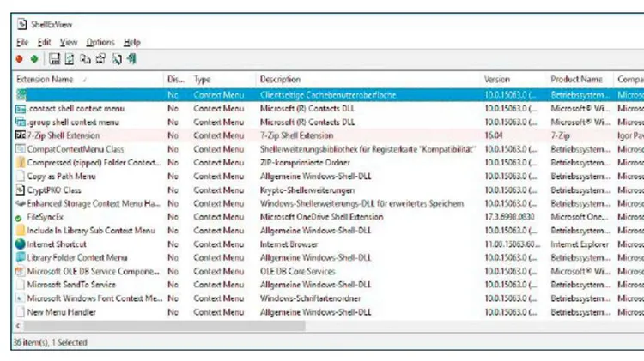Screen dimensions: 644x361
Task: Select the New Menu Handler row
Action: [x=329, y=312]
